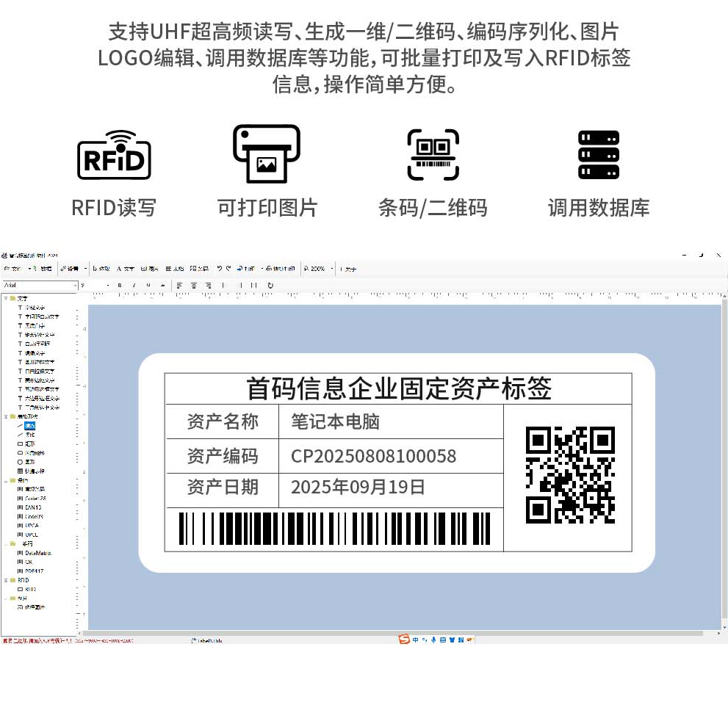728x724 pixels.
Task: Select the Code128 barcode tool
Action: 34,498
